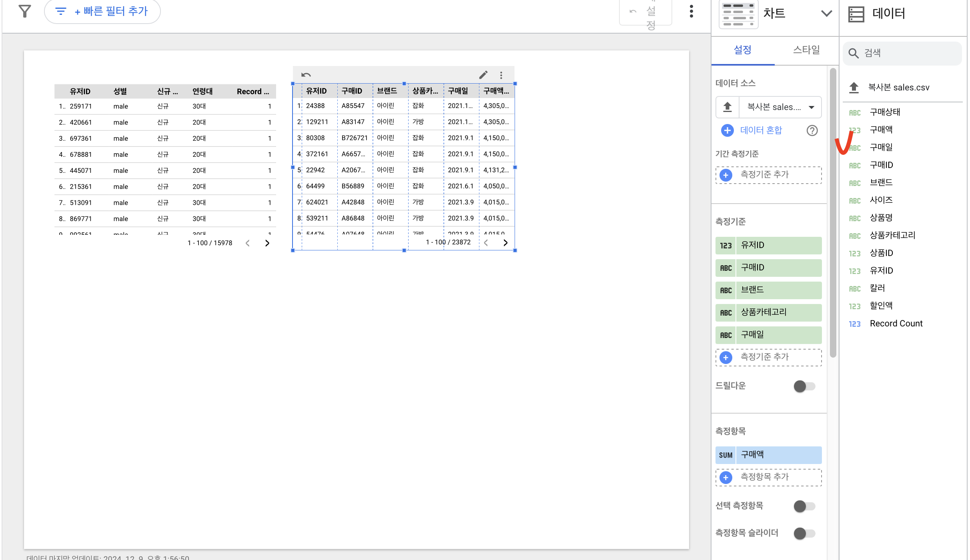Click the 재설정 button in the top toolbar
The height and width of the screenshot is (560, 970).
[645, 13]
